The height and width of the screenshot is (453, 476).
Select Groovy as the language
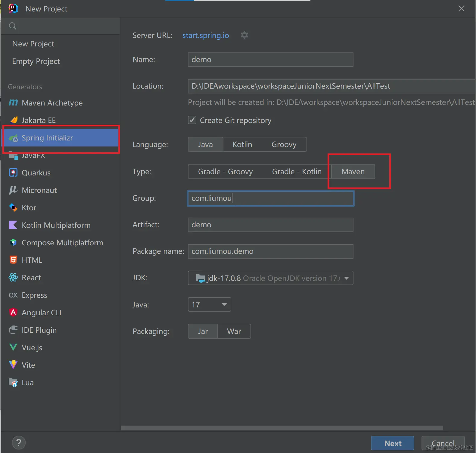pyautogui.click(x=284, y=144)
